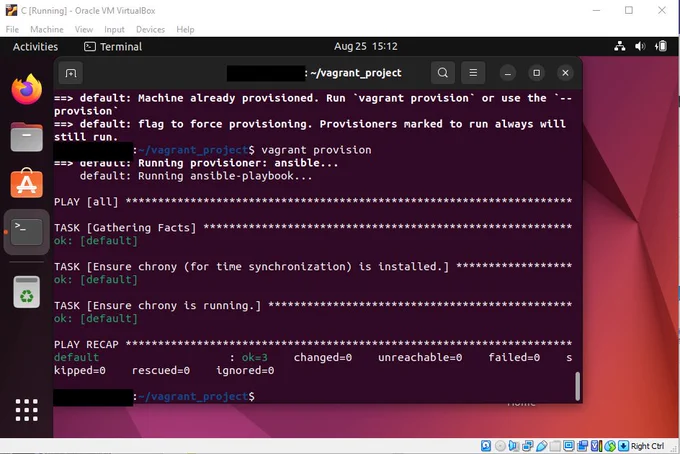Click the VirtualBox title bar app icon

tap(11, 10)
